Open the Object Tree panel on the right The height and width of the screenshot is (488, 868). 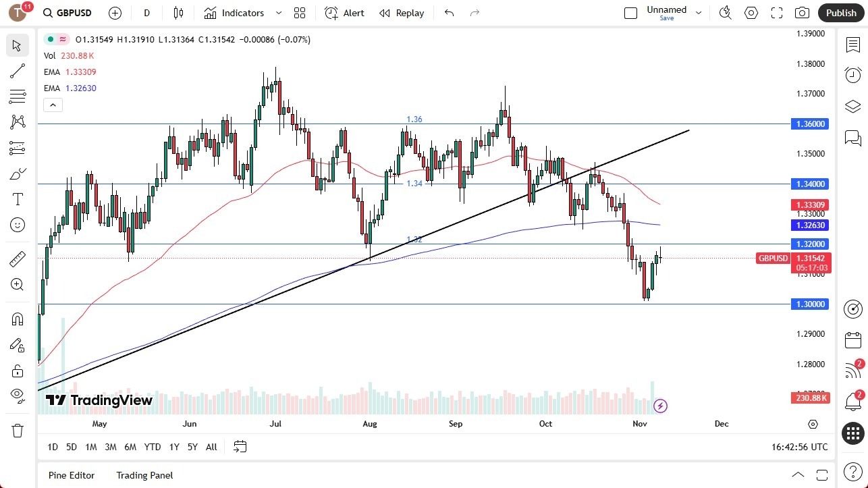pyautogui.click(x=852, y=106)
